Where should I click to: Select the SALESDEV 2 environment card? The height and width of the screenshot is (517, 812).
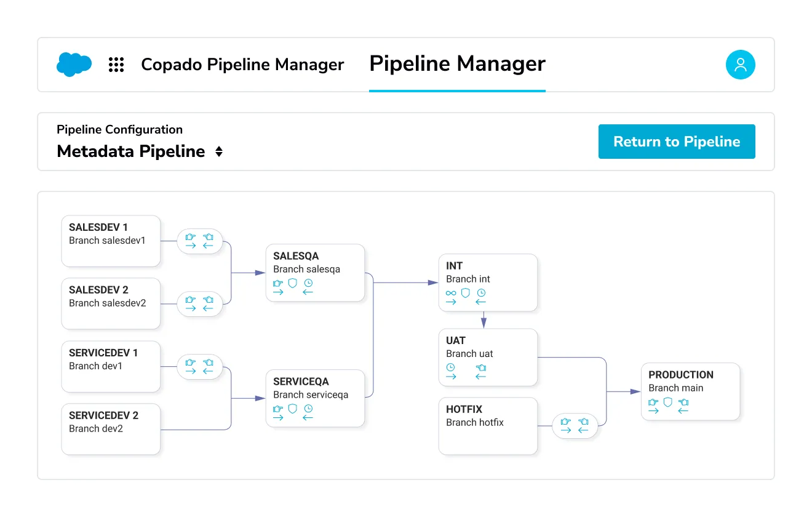111,303
